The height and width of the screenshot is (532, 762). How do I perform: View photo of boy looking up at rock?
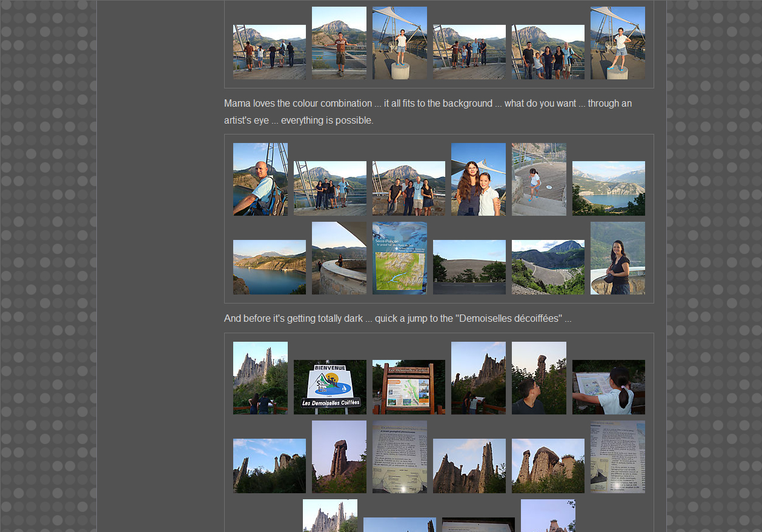point(538,378)
